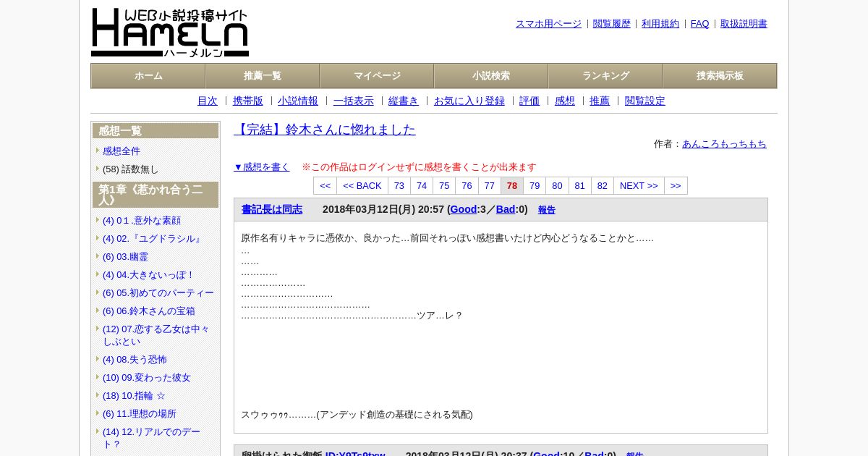Open the ランキング navigation tab
This screenshot has height=456, width=868.
[x=605, y=76]
